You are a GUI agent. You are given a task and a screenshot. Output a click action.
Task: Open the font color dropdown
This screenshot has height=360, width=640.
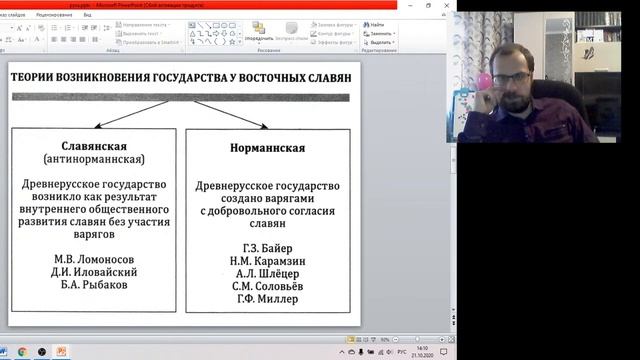pos(38,40)
